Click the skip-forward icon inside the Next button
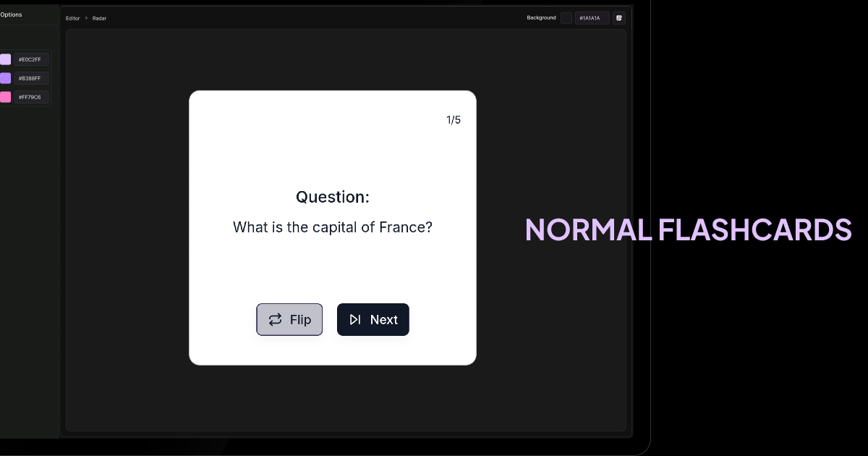The image size is (868, 456). (354, 319)
